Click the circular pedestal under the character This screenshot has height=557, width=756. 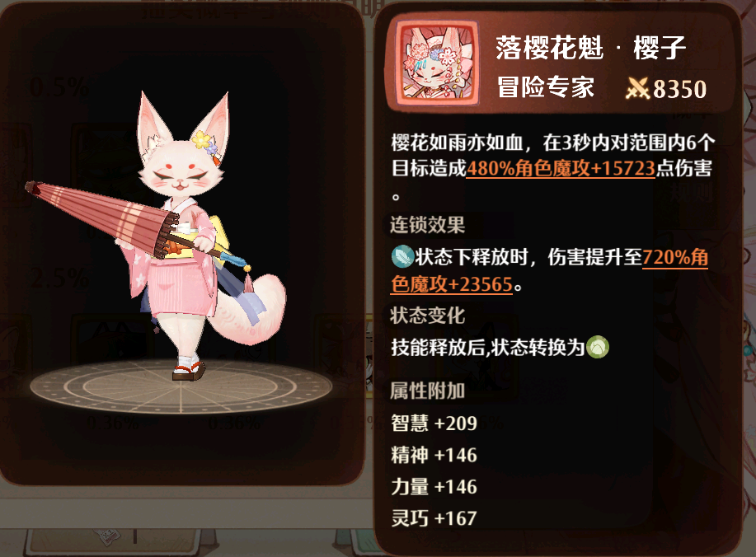181,387
